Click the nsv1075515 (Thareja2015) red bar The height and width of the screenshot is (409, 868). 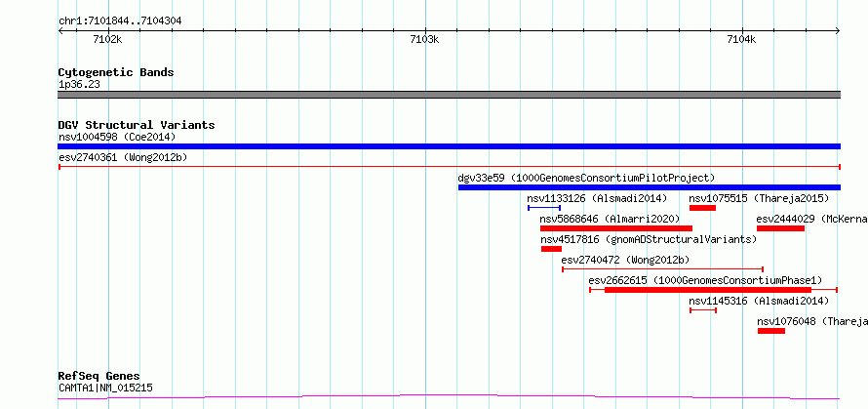(702, 208)
